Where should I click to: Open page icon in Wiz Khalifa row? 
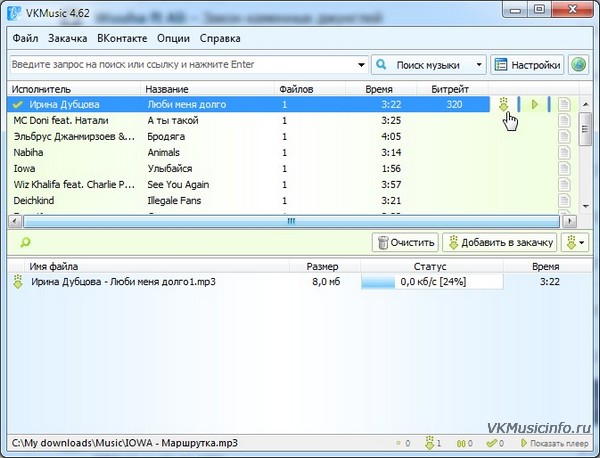(564, 185)
